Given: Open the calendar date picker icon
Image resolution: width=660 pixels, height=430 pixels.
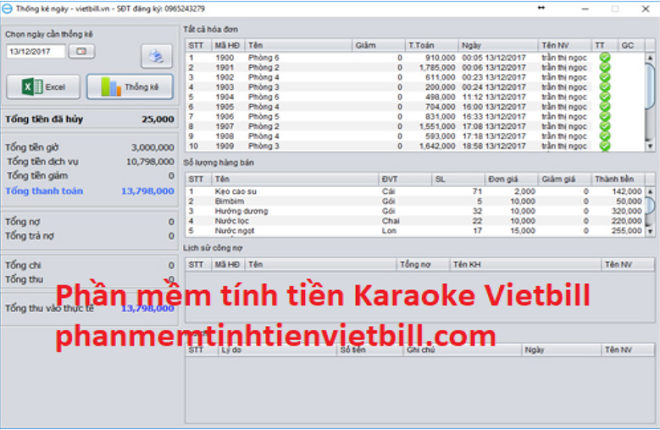Looking at the screenshot, I should click(x=82, y=51).
